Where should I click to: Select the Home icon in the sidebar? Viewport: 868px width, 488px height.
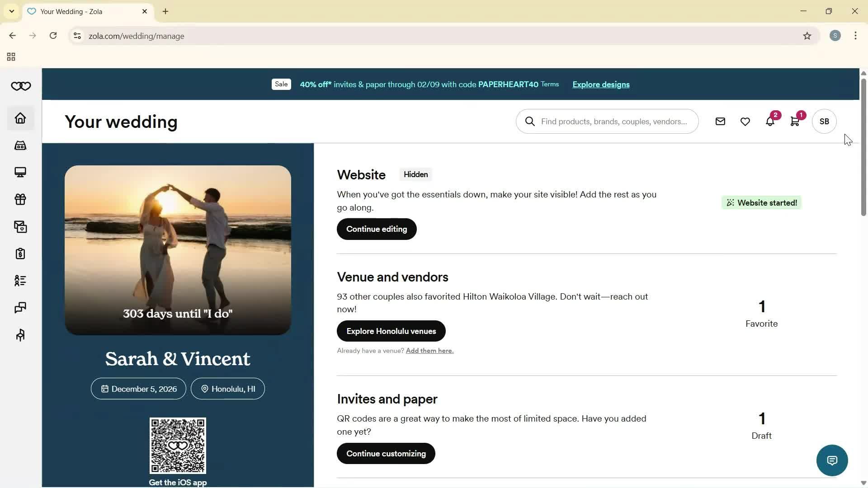(20, 118)
